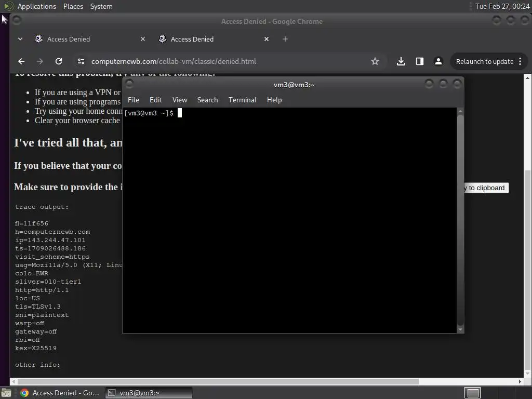Viewport: 532px width, 399px height.
Task: Open a new Chrome tab with plus
Action: 285,39
